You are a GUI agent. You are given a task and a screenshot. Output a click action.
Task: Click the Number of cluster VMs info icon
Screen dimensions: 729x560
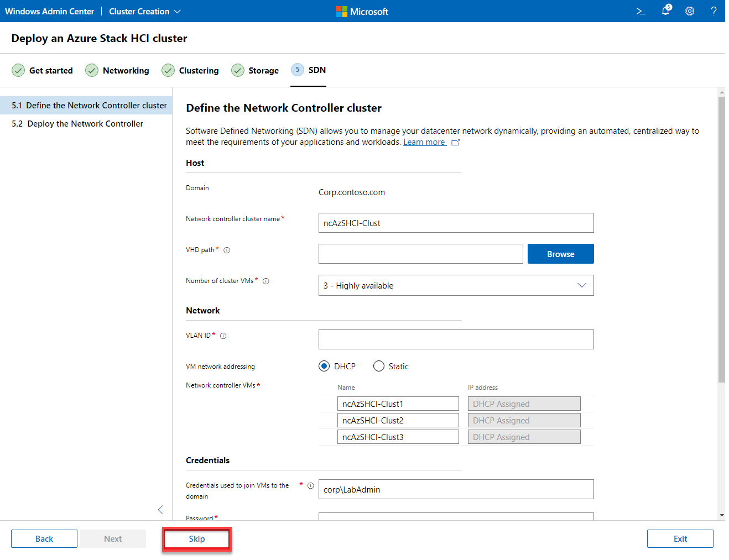[x=266, y=281]
